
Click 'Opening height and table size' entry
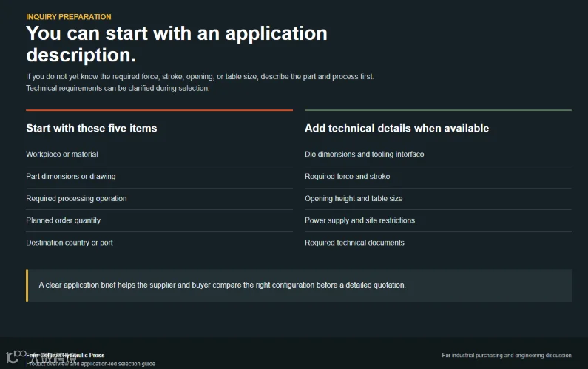point(438,199)
